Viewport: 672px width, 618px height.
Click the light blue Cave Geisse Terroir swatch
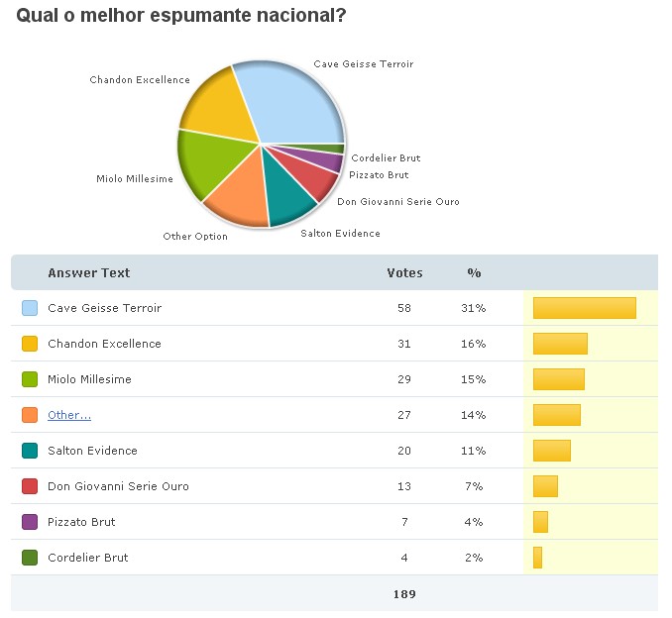[30, 308]
